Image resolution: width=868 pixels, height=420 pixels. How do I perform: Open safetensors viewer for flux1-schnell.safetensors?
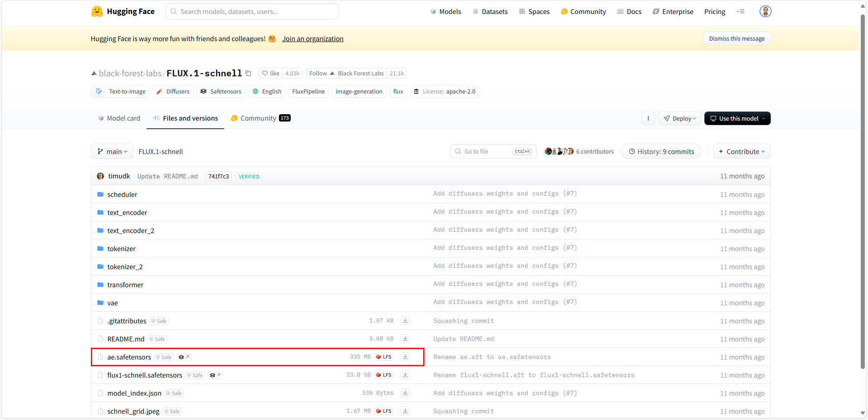[x=215, y=375]
